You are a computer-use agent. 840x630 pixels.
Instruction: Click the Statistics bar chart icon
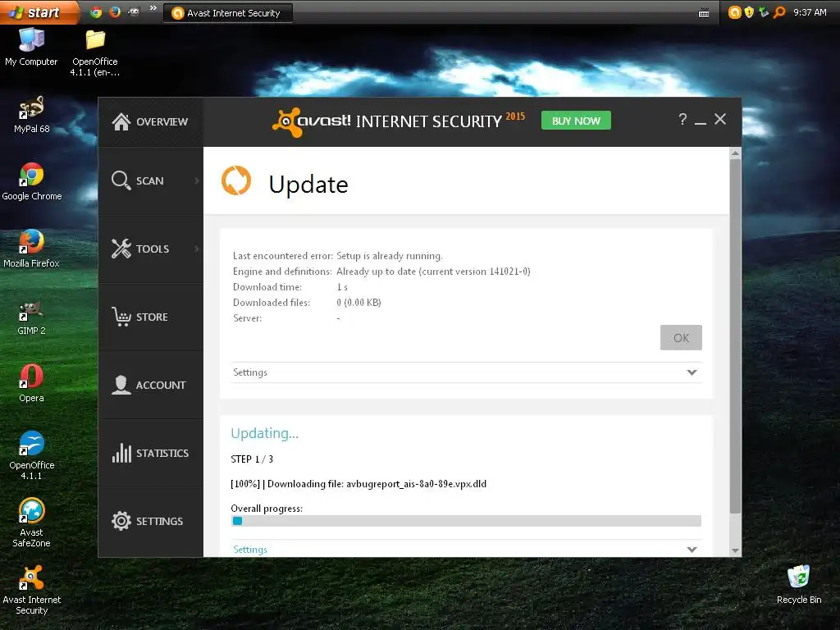coord(121,453)
